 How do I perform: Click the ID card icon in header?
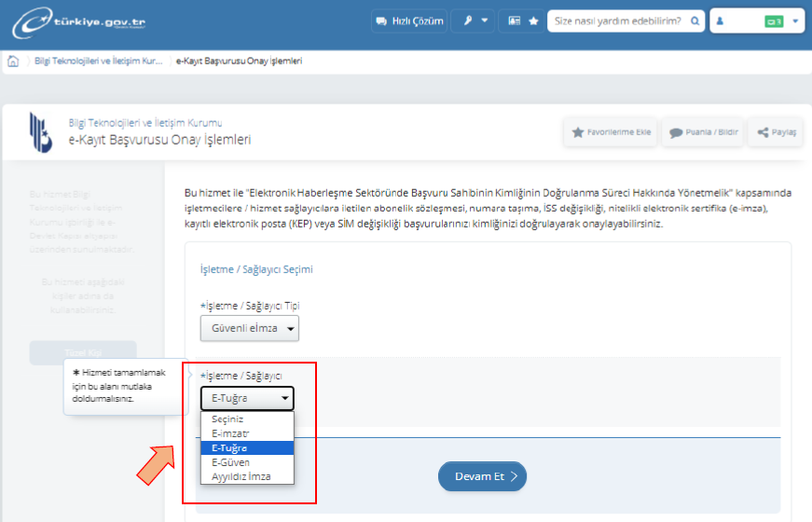point(515,21)
